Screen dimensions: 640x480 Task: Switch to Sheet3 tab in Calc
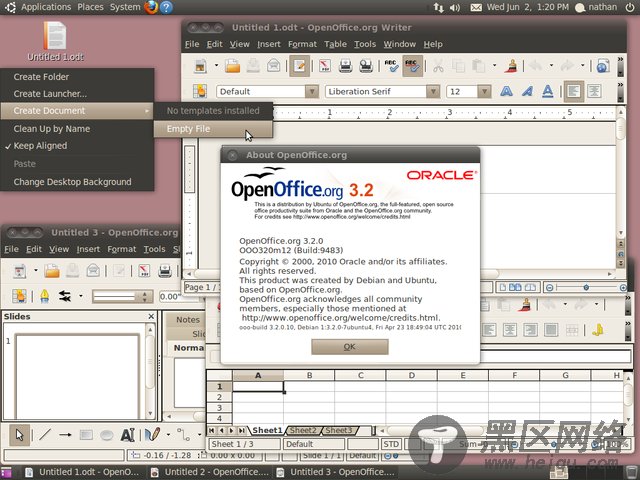coord(338,430)
